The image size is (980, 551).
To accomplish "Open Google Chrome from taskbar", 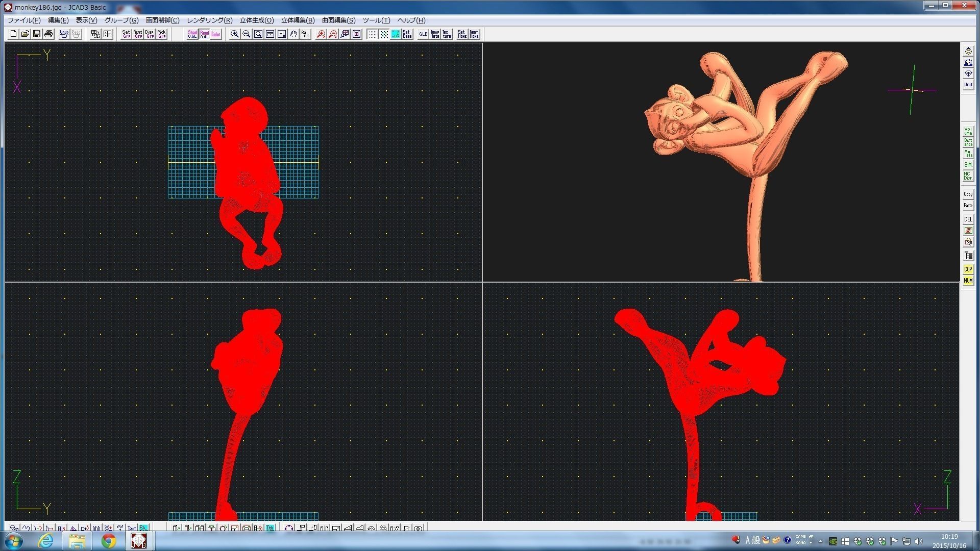I will click(x=108, y=540).
